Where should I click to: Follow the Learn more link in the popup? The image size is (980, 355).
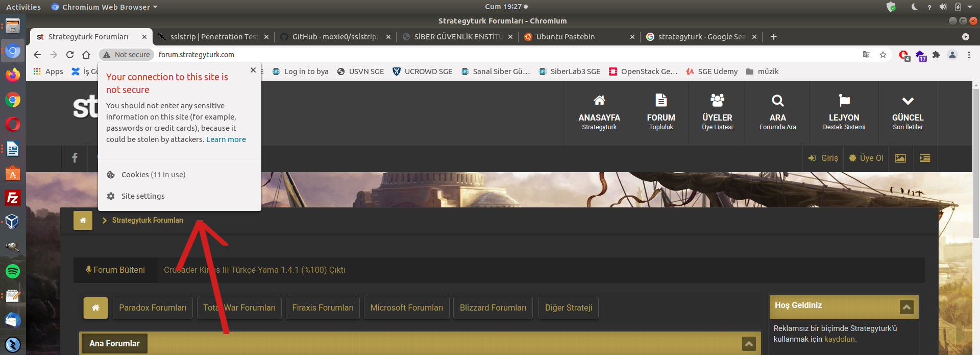[x=226, y=139]
